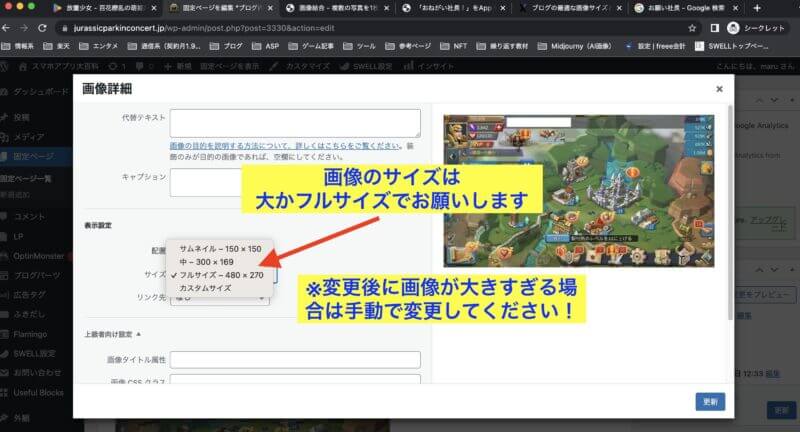Open the Chrome side panel icon
Screen dimensions: 800x432
pyautogui.click(x=715, y=28)
